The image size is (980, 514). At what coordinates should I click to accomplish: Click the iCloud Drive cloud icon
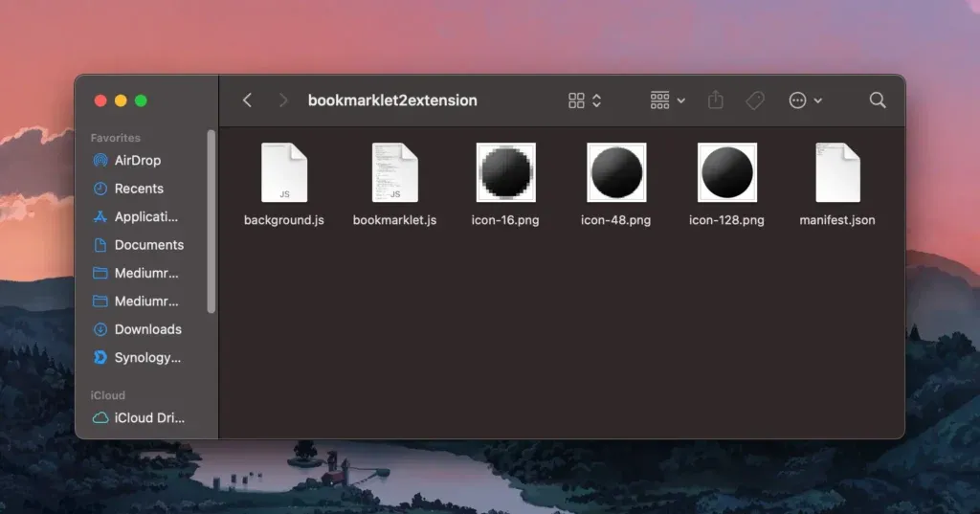100,417
